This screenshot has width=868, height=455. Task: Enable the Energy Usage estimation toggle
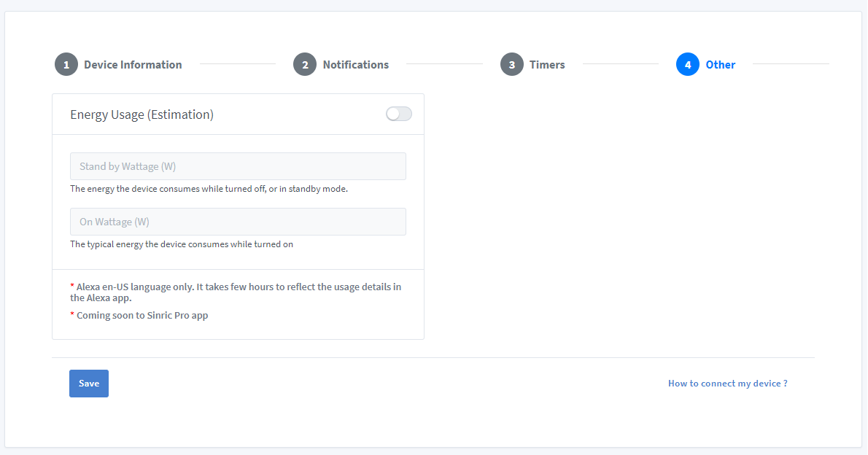[399, 114]
